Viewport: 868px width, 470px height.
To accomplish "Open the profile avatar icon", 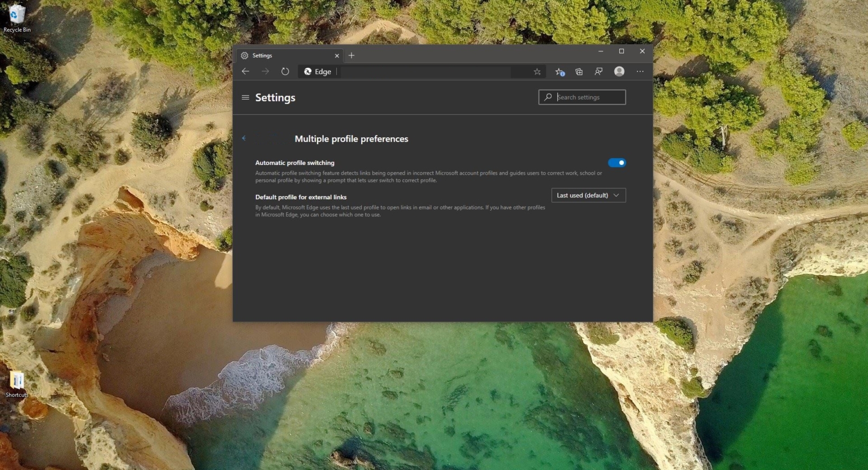I will 619,72.
